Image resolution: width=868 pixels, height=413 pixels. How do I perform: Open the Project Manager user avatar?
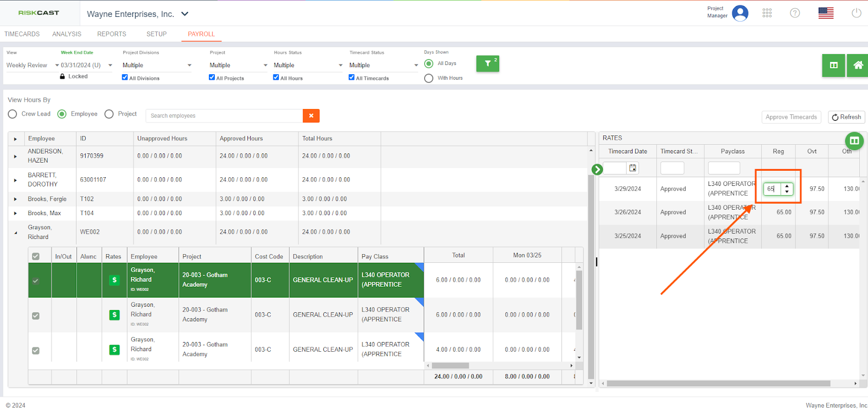click(740, 13)
